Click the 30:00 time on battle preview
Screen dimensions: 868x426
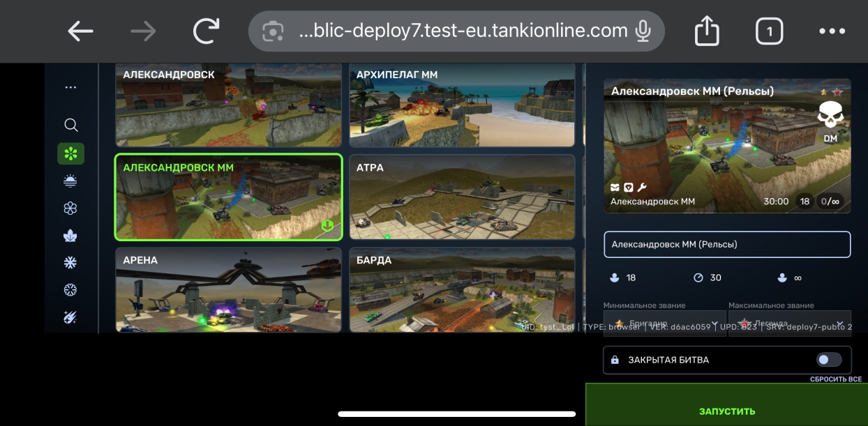(x=776, y=201)
